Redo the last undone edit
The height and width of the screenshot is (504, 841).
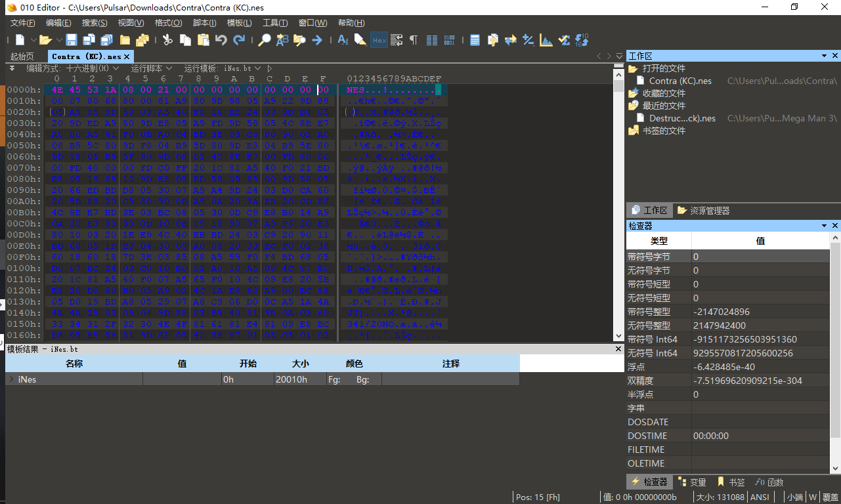click(239, 40)
